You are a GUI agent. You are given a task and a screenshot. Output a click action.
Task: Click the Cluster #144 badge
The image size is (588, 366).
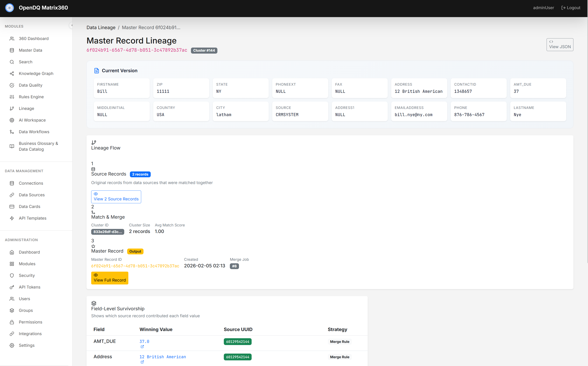click(204, 50)
